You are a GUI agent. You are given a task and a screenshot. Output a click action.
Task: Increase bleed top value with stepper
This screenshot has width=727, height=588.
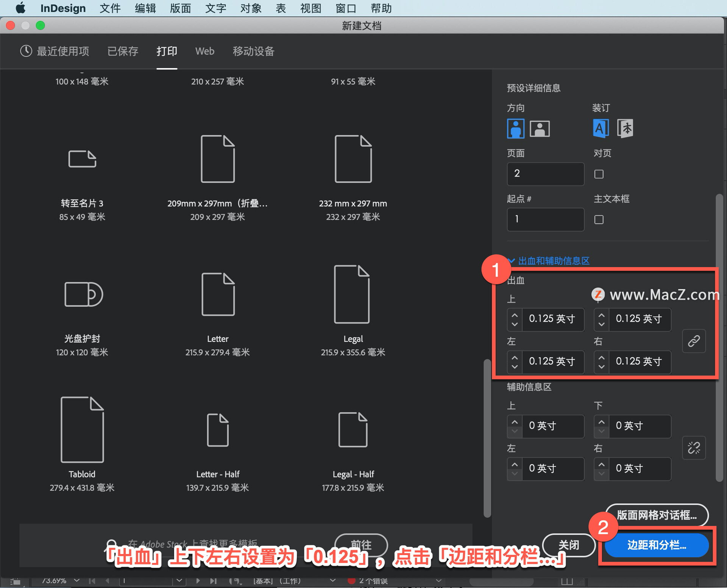(514, 315)
